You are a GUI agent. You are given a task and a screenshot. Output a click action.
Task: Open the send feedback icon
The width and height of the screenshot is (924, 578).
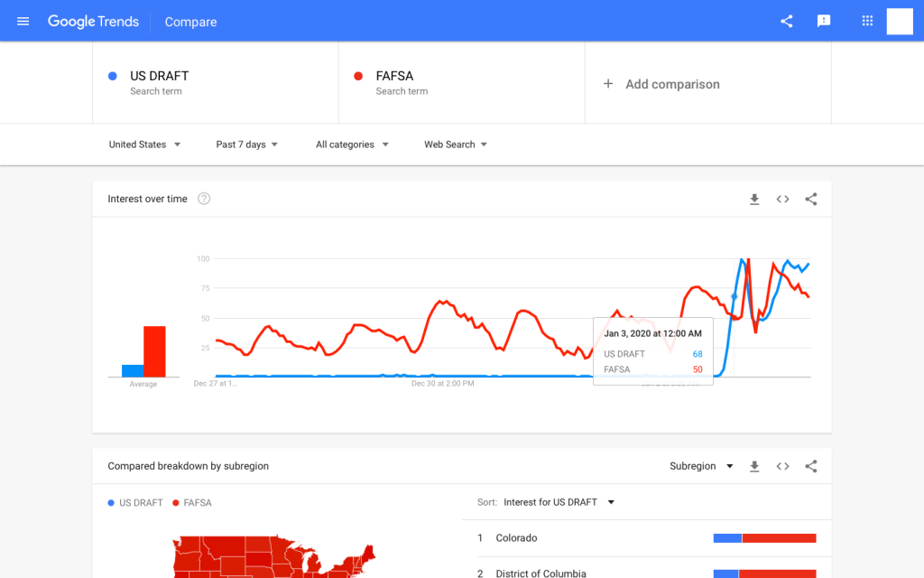coord(823,22)
